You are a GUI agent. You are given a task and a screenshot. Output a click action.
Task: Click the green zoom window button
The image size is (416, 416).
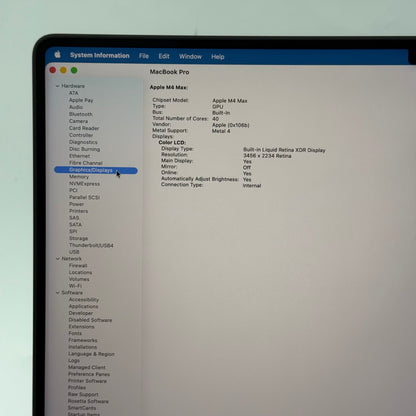(x=74, y=70)
